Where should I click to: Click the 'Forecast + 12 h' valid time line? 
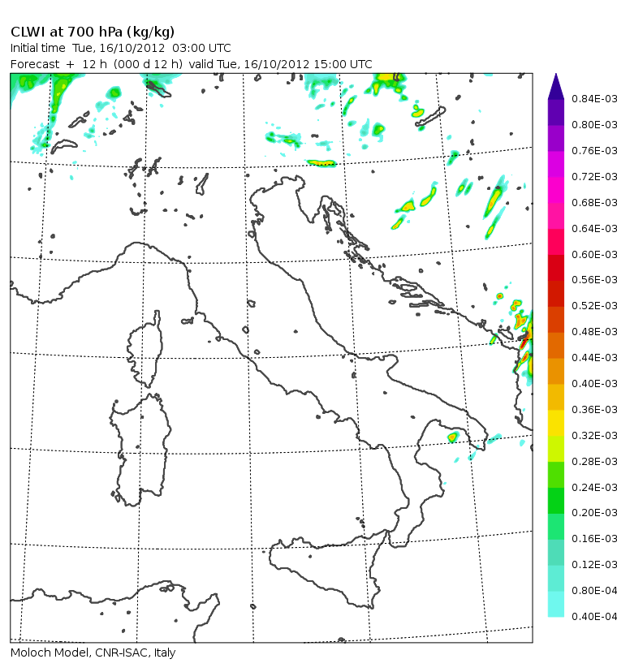tap(192, 64)
